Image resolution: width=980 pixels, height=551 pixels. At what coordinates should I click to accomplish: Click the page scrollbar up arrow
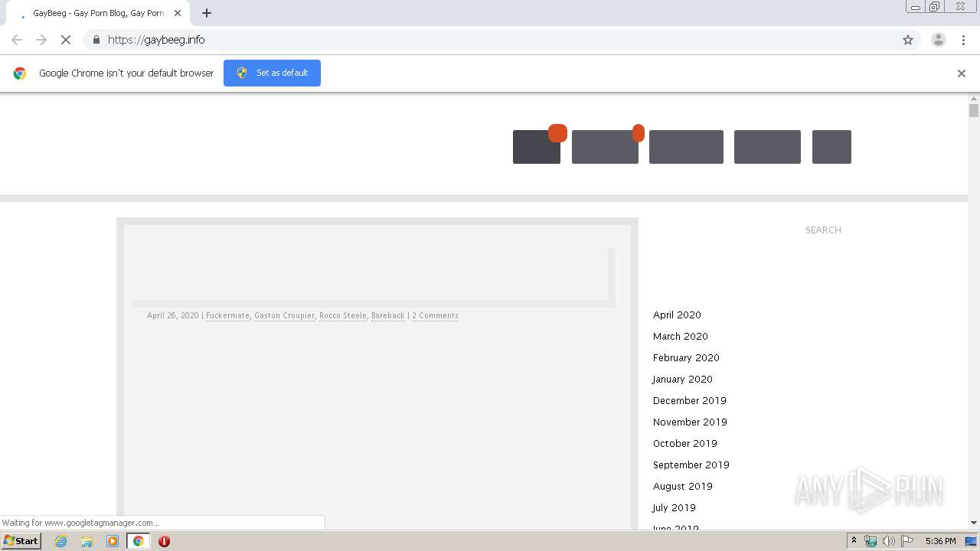click(x=974, y=99)
